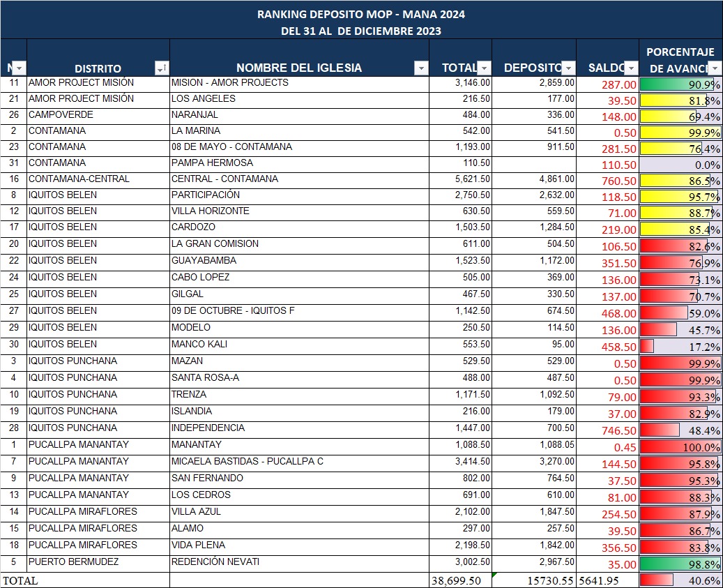Select the green 98.8% data bar cell
The width and height of the screenshot is (723, 588).
point(680,564)
